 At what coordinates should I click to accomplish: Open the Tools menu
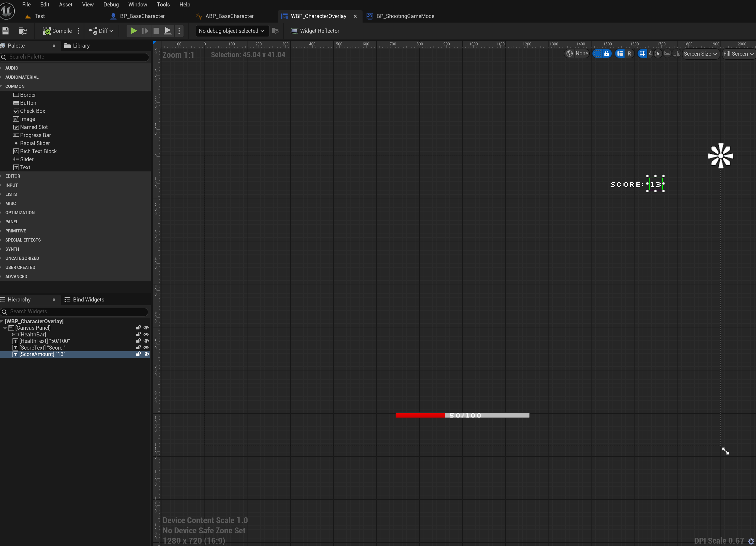163,5
